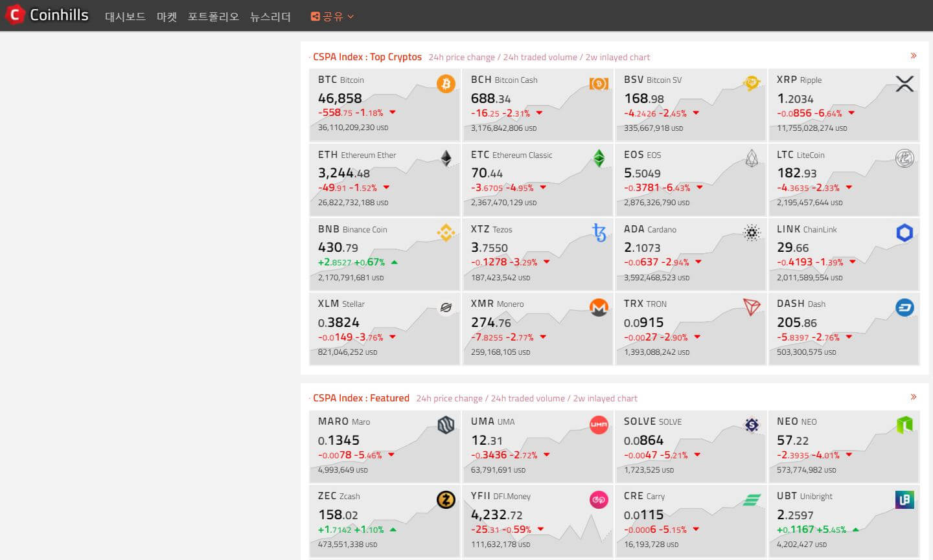Click the Cardano icon
The image size is (933, 560).
tap(752, 232)
